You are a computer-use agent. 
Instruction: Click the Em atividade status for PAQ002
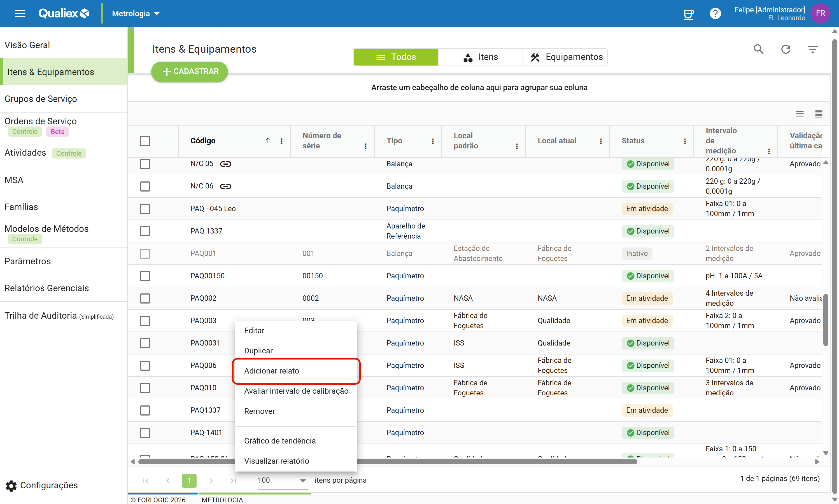click(x=647, y=298)
